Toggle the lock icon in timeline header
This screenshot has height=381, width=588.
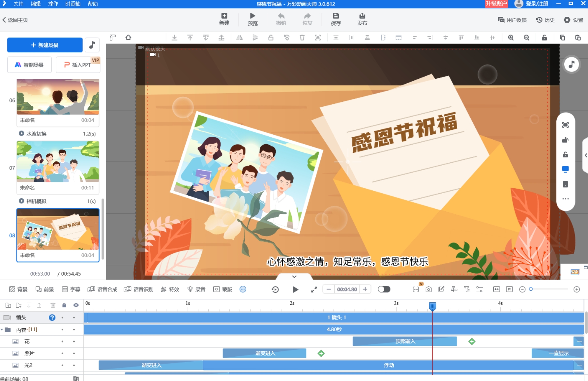(x=64, y=305)
